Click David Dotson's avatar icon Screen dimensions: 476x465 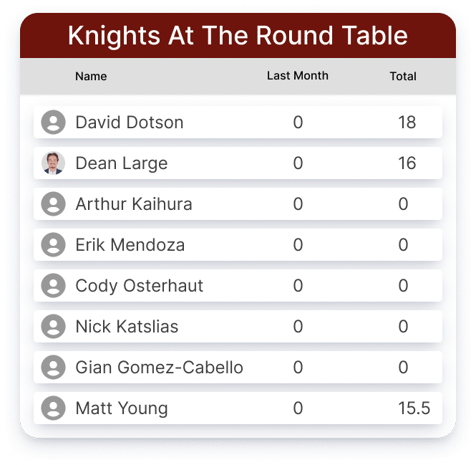(x=53, y=123)
